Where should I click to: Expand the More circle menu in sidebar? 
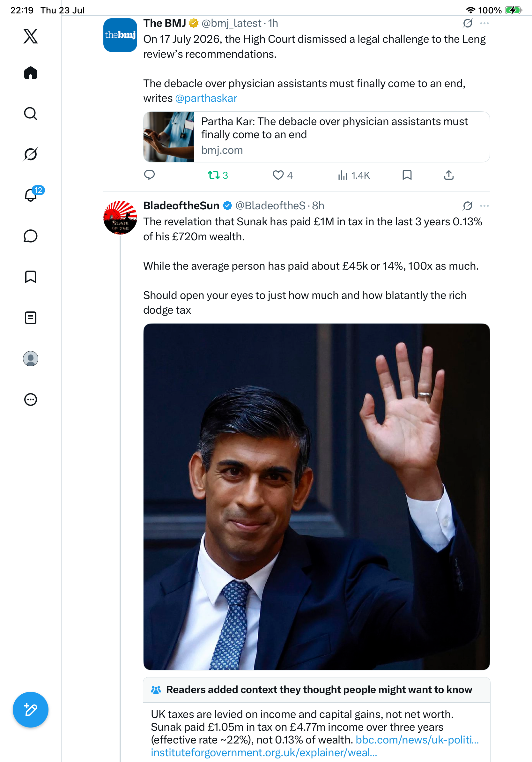tap(31, 400)
